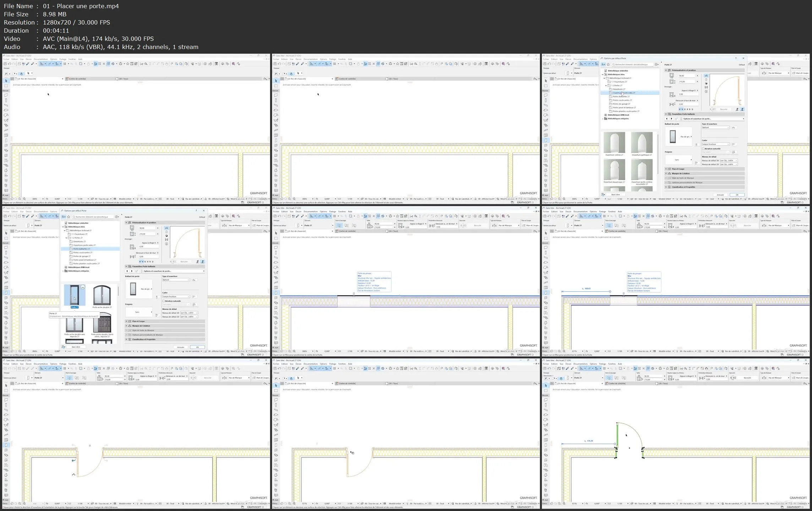Expand 'Bibliothèques intégrées' in the arched-openings dialog tree

(603, 119)
